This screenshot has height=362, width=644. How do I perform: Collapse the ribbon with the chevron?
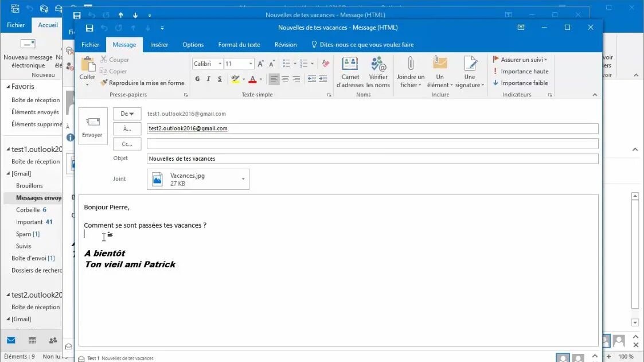point(594,95)
